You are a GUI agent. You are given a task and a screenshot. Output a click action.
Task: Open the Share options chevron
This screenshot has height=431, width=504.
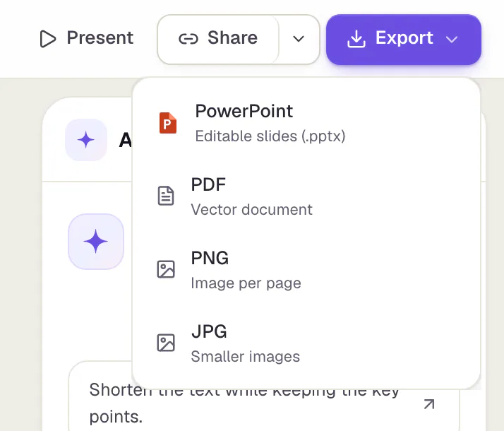(299, 39)
